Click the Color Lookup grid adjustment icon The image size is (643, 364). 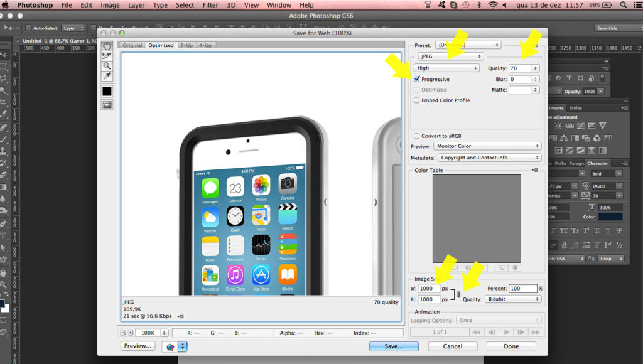tap(608, 138)
